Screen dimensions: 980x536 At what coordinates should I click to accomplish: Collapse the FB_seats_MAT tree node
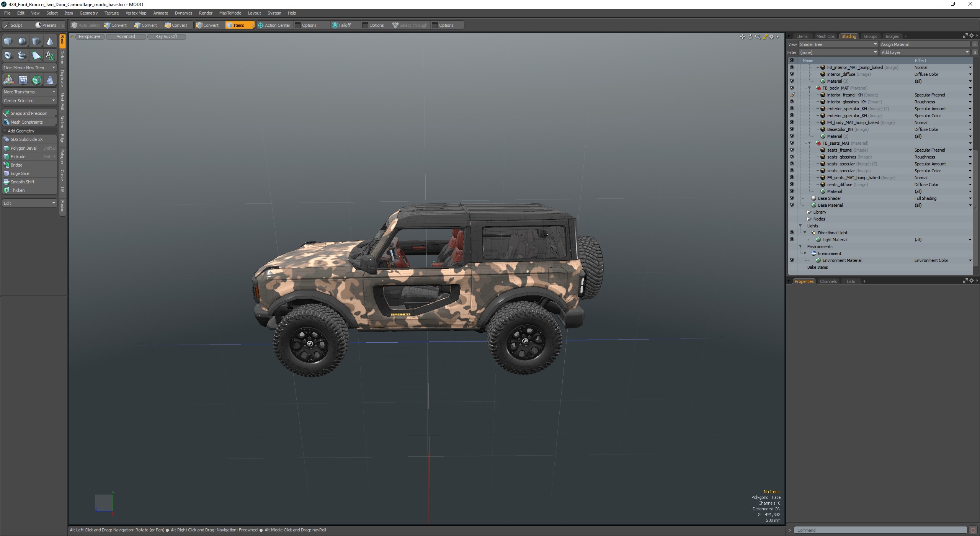[x=809, y=143]
